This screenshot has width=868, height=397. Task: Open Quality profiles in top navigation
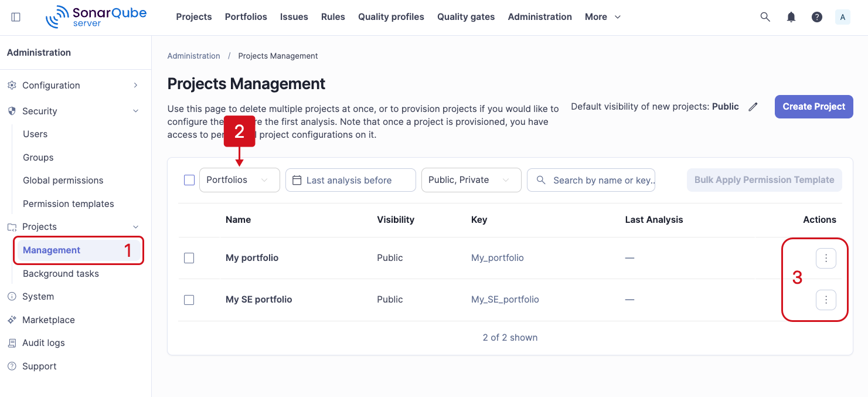click(392, 17)
